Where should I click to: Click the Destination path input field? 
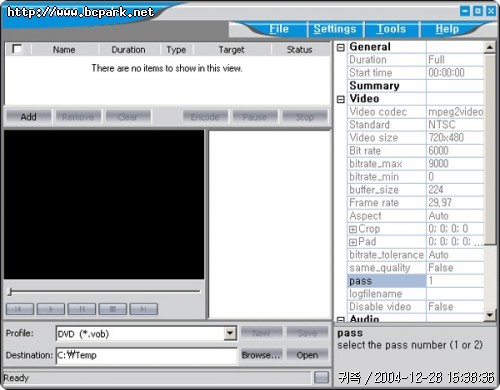[x=146, y=355]
